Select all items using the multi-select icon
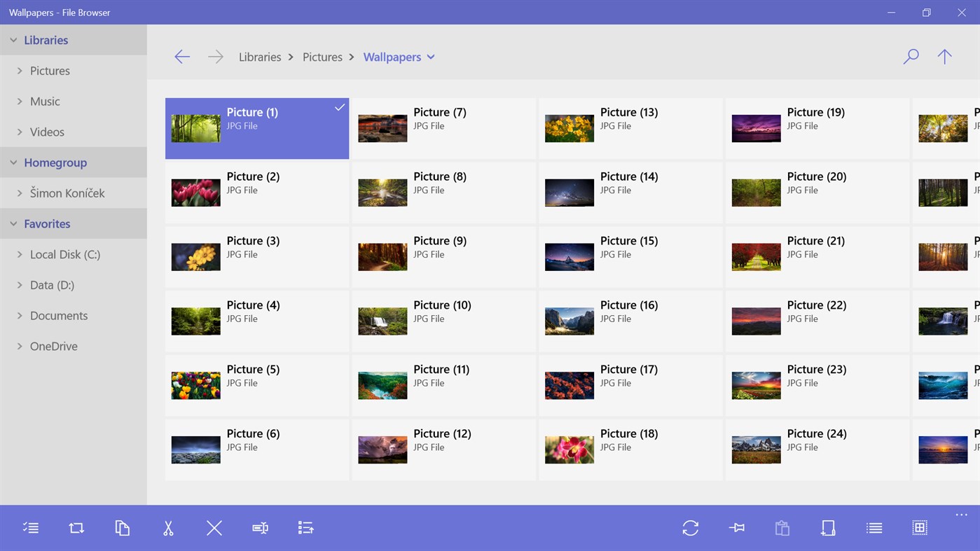This screenshot has width=980, height=551. point(31,527)
